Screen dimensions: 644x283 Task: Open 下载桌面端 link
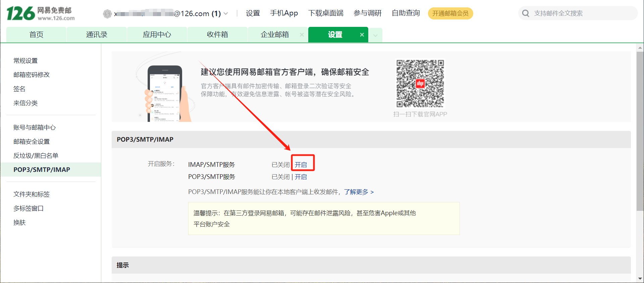[326, 13]
